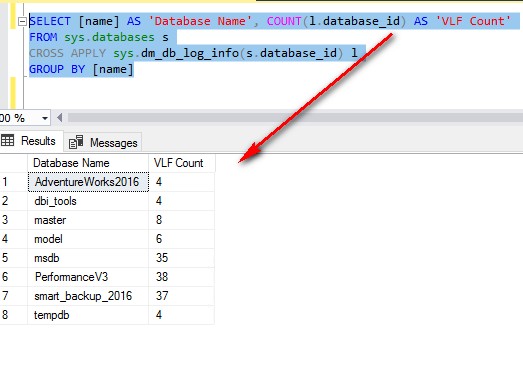The height and width of the screenshot is (378, 523).
Task: Select the VLF Count column header
Action: point(182,163)
